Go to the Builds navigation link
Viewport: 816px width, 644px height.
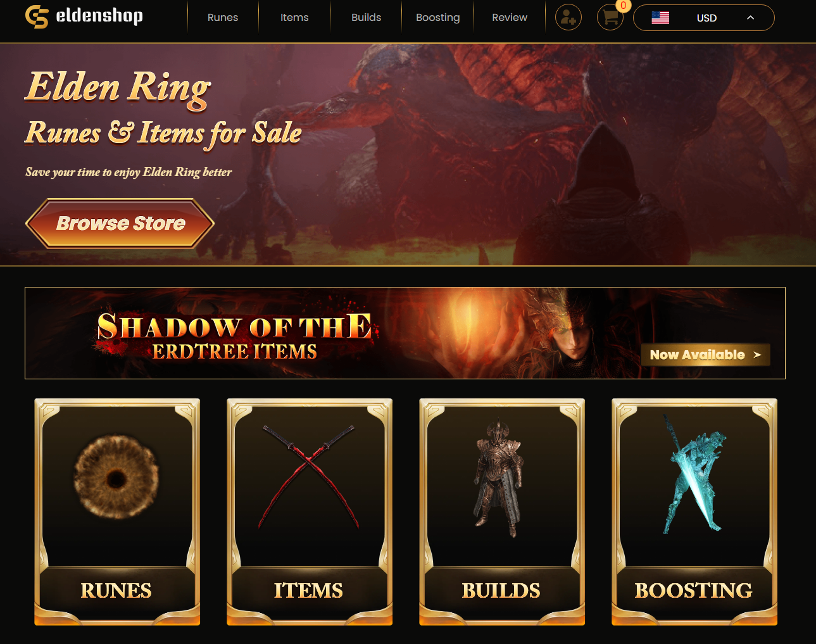pyautogui.click(x=366, y=17)
